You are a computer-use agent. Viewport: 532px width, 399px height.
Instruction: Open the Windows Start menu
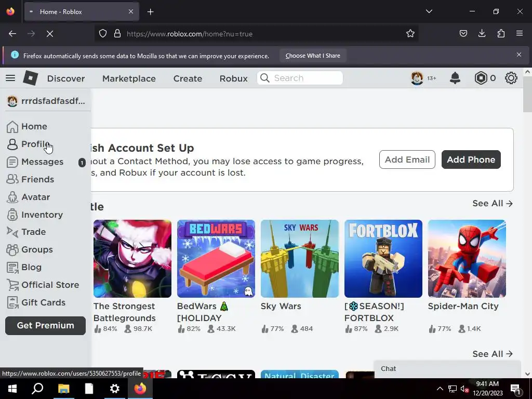tap(12, 389)
